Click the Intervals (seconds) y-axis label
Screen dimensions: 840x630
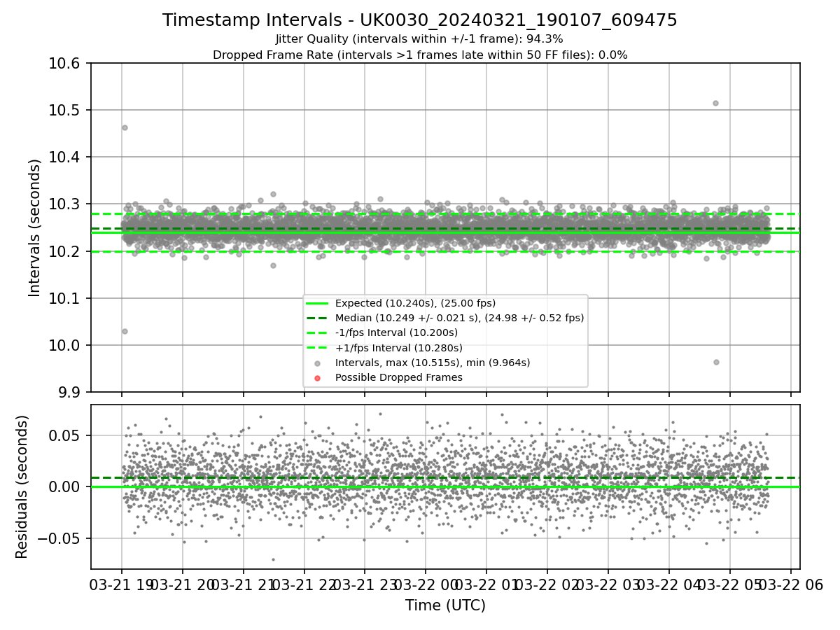click(x=35, y=227)
